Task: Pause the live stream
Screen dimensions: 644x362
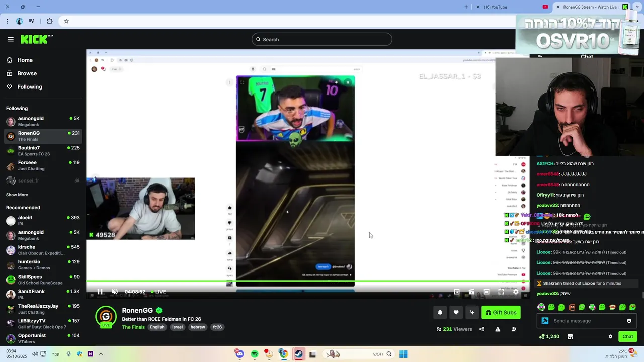Action: pos(100,292)
